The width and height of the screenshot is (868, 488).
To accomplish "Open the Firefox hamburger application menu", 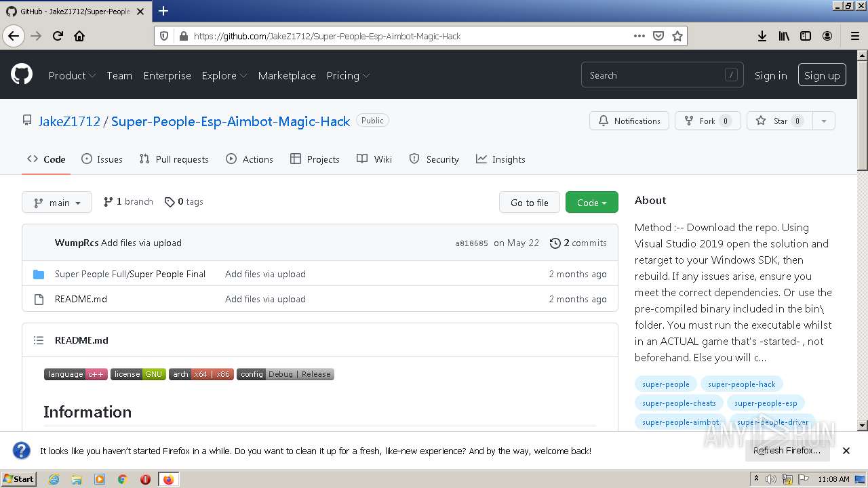I will (x=854, y=36).
